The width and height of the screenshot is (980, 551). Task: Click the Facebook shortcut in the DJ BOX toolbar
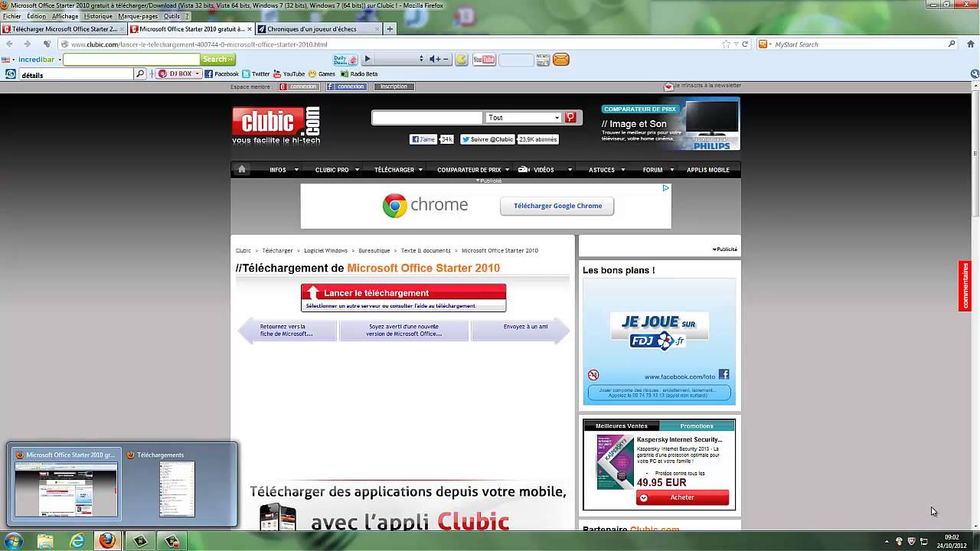[x=222, y=74]
